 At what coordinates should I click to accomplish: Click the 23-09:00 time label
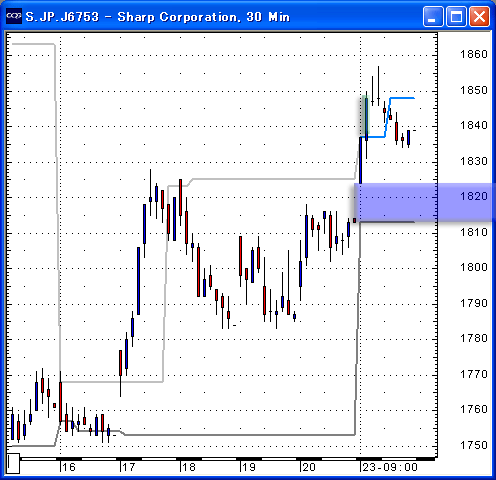click(390, 467)
